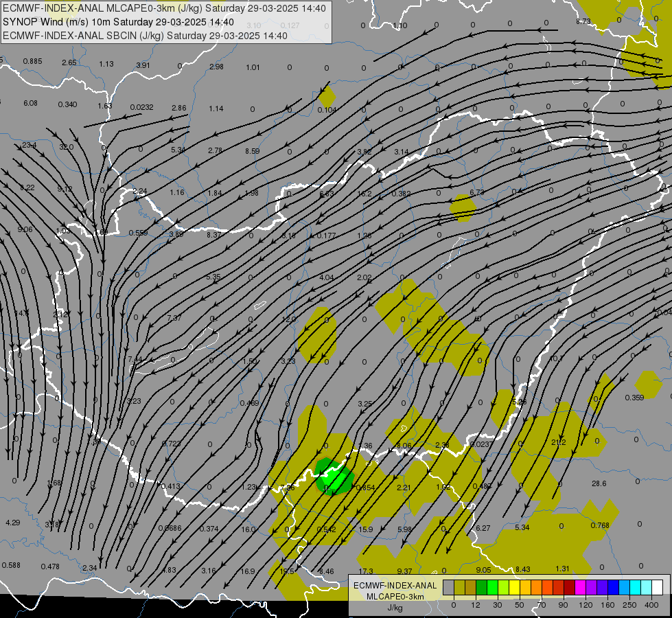Click the map value "6.08"

pos(30,104)
